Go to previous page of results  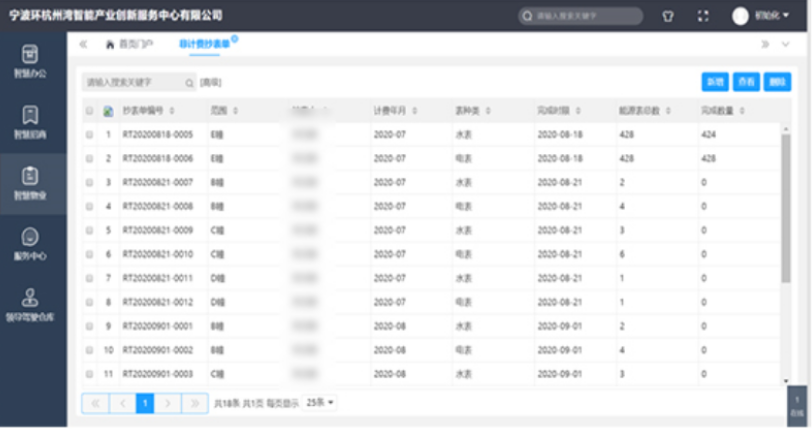pos(123,403)
